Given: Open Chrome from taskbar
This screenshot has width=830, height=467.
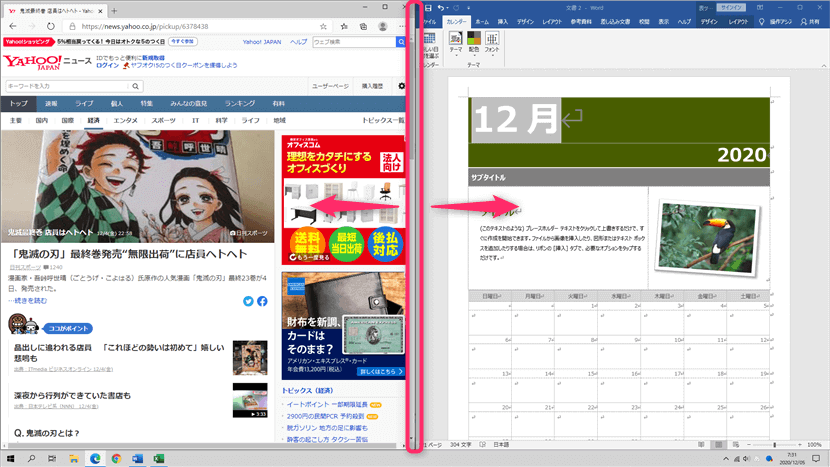Looking at the screenshot, I should 116,459.
